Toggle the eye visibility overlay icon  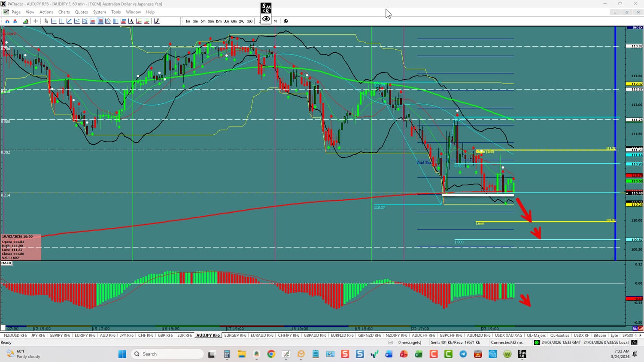pos(266,19)
